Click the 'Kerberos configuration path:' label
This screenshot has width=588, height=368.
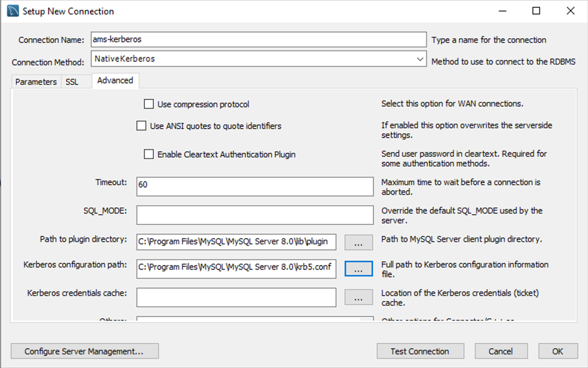[x=75, y=265]
